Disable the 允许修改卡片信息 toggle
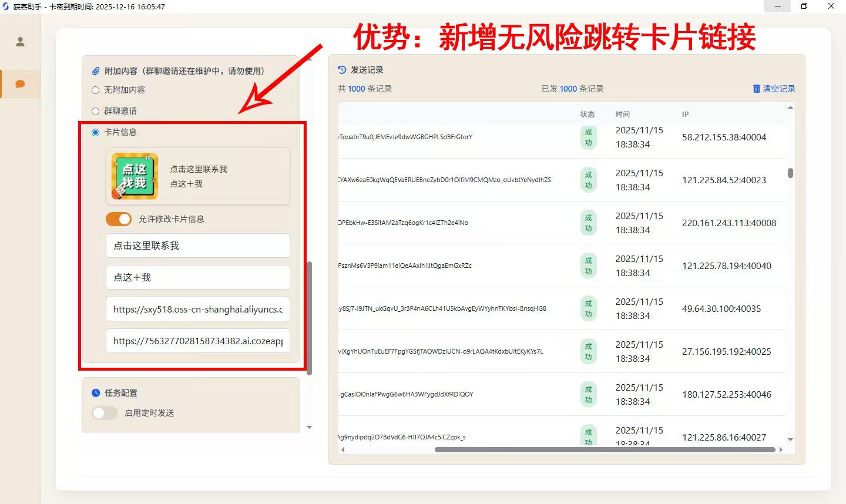 tap(119, 219)
